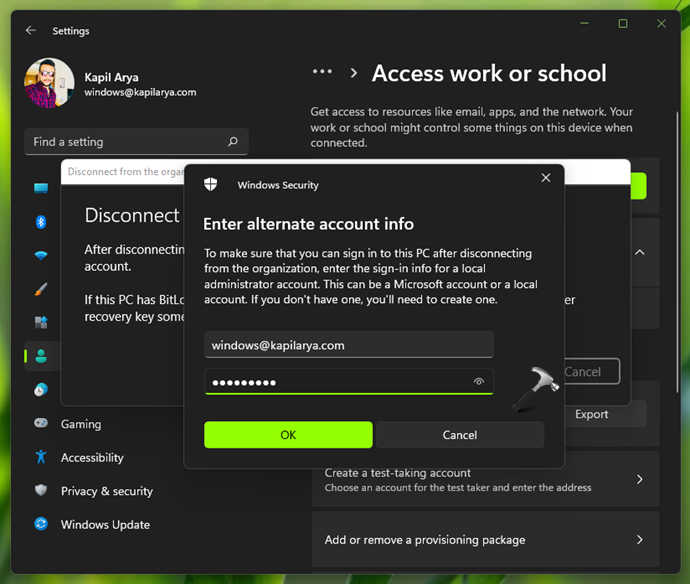
Task: Open Network & internet Wi-Fi icon
Action: pos(41,256)
